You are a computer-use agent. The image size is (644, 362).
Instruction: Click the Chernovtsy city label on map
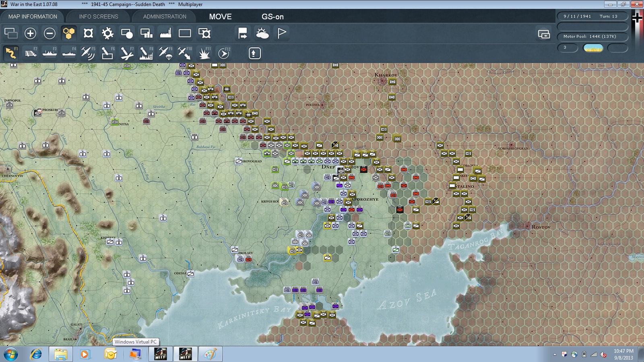pyautogui.click(x=12, y=176)
